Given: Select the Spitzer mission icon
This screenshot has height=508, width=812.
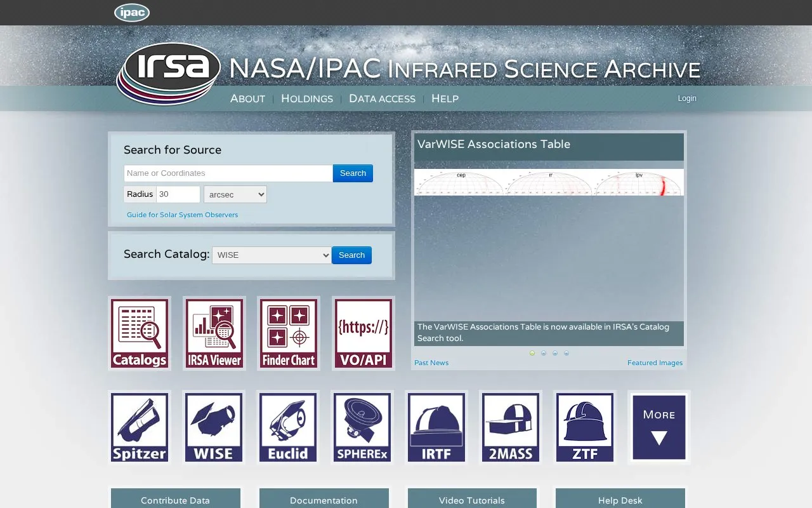Looking at the screenshot, I should (140, 427).
